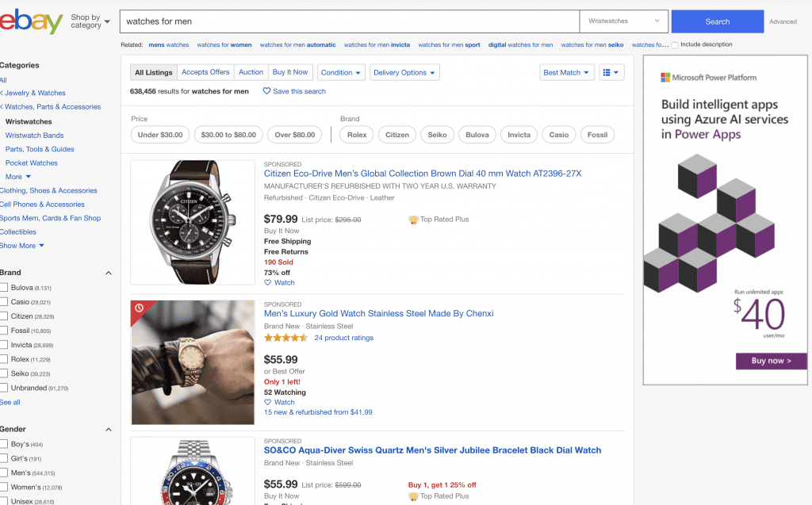The height and width of the screenshot is (505, 812).
Task: Select Over $80.00 price filter
Action: (295, 135)
